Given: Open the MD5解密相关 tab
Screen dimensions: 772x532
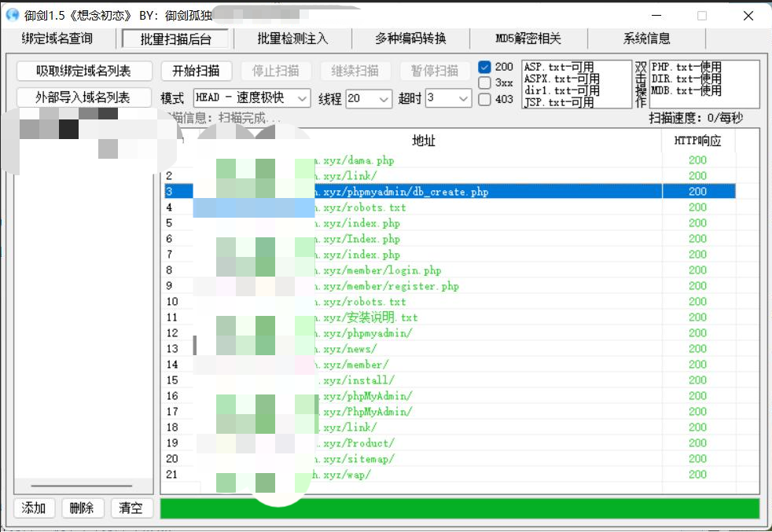Looking at the screenshot, I should pyautogui.click(x=528, y=39).
